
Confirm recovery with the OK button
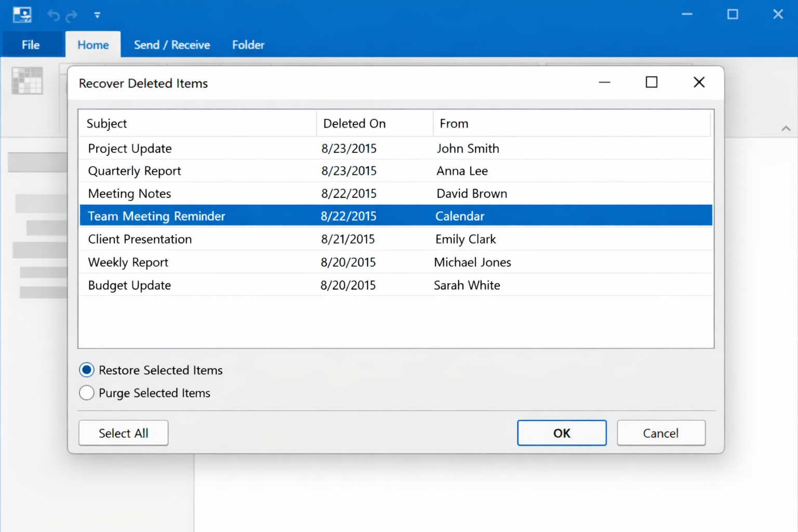(562, 433)
